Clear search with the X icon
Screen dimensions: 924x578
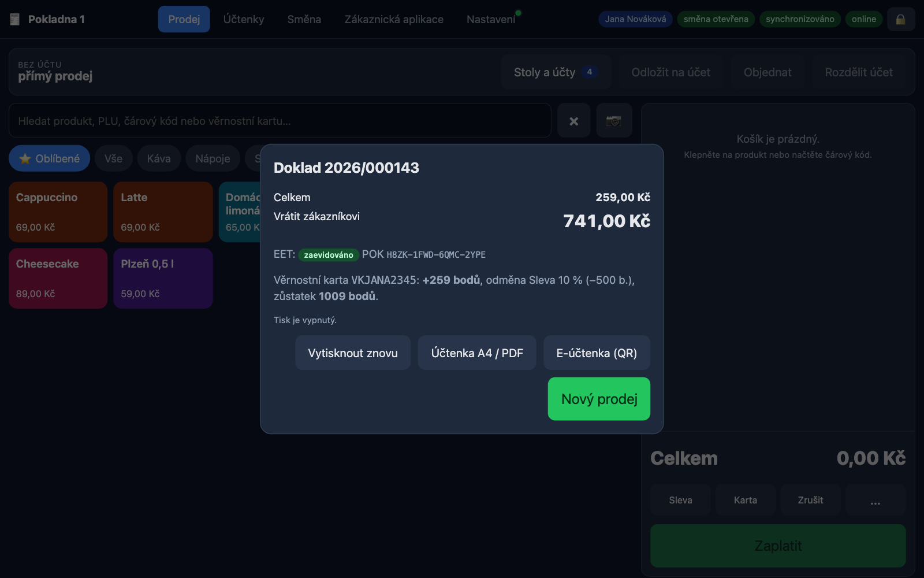573,121
